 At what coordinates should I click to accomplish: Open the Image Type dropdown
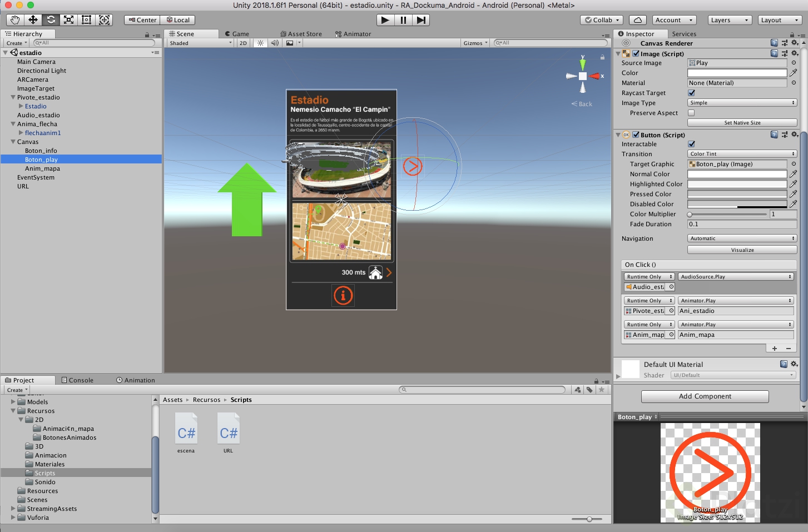click(742, 103)
